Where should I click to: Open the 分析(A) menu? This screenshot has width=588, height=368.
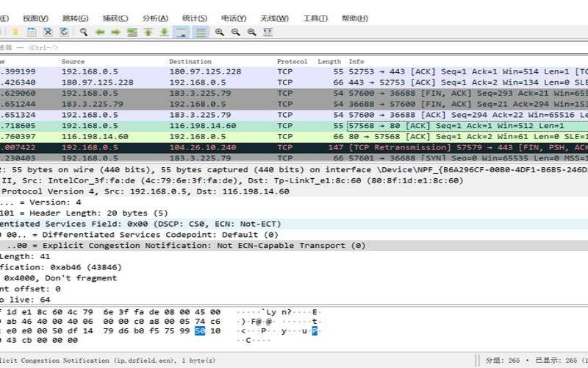(x=155, y=18)
